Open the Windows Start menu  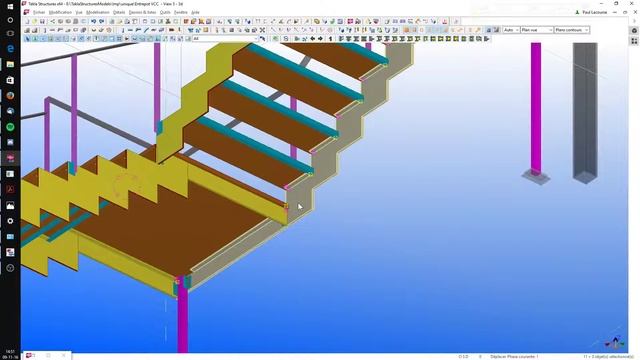pyautogui.click(x=10, y=6)
